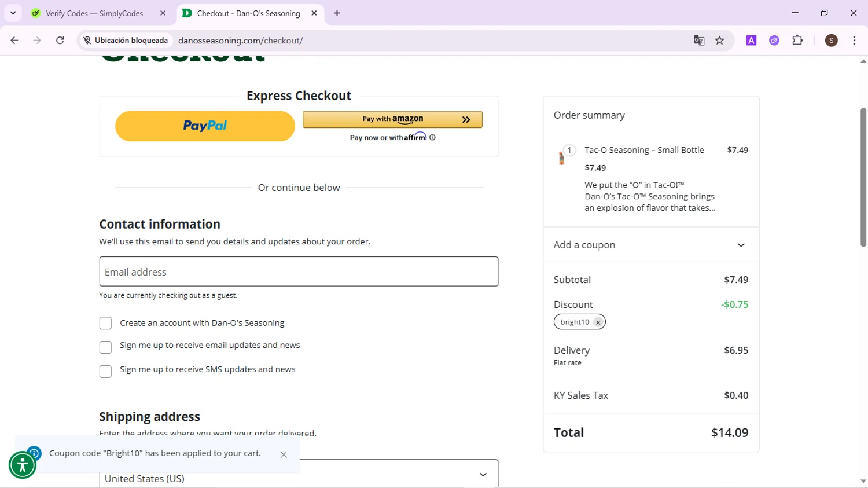Image resolution: width=868 pixels, height=488 pixels.
Task: Minimize the Chrome window
Action: pyautogui.click(x=795, y=13)
